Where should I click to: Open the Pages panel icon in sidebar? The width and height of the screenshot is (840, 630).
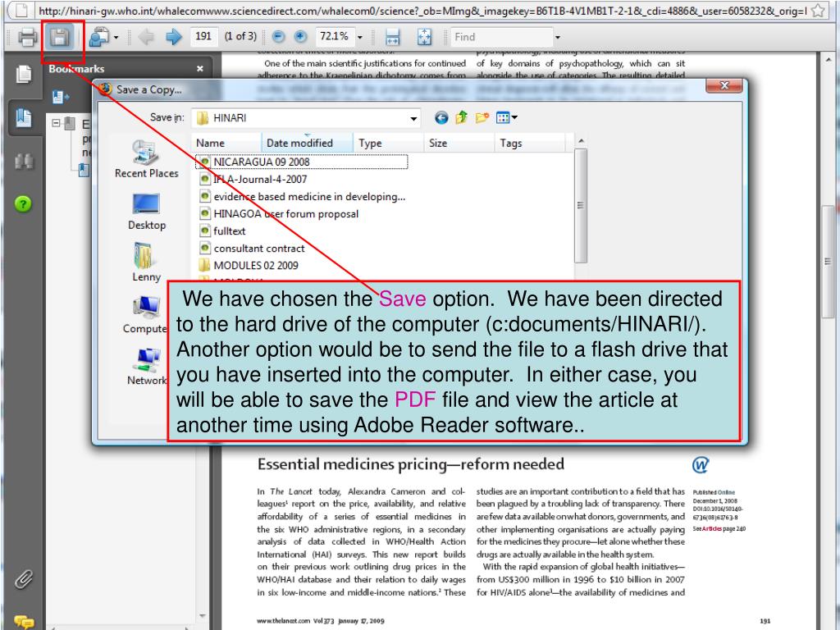click(x=24, y=74)
